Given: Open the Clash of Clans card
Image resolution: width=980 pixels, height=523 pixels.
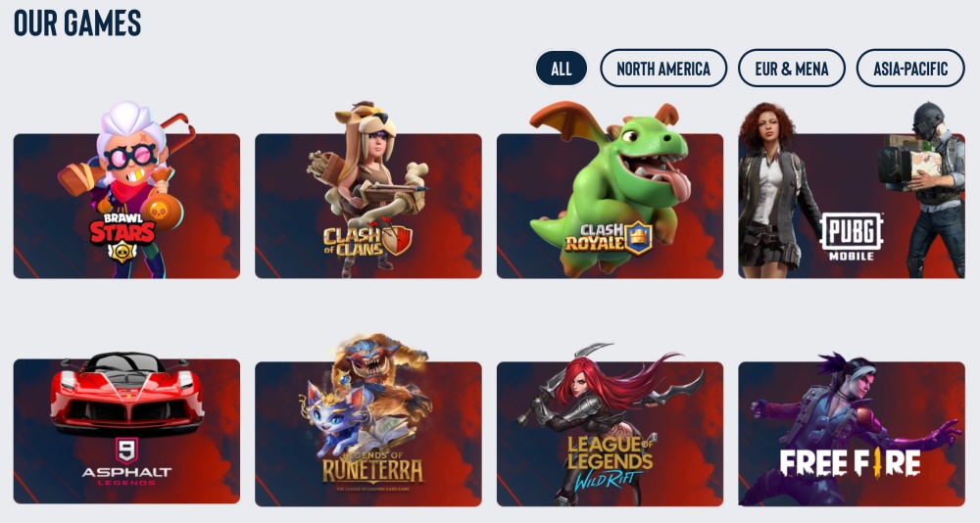Looking at the screenshot, I should click(368, 206).
